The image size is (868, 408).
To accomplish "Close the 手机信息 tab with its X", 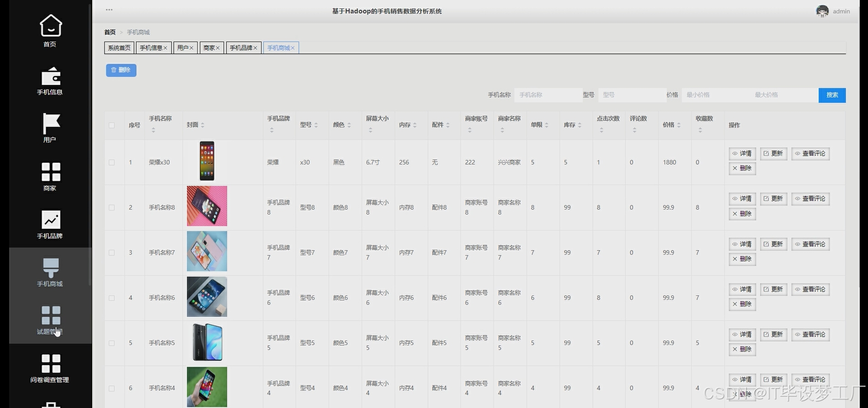I will (x=165, y=48).
